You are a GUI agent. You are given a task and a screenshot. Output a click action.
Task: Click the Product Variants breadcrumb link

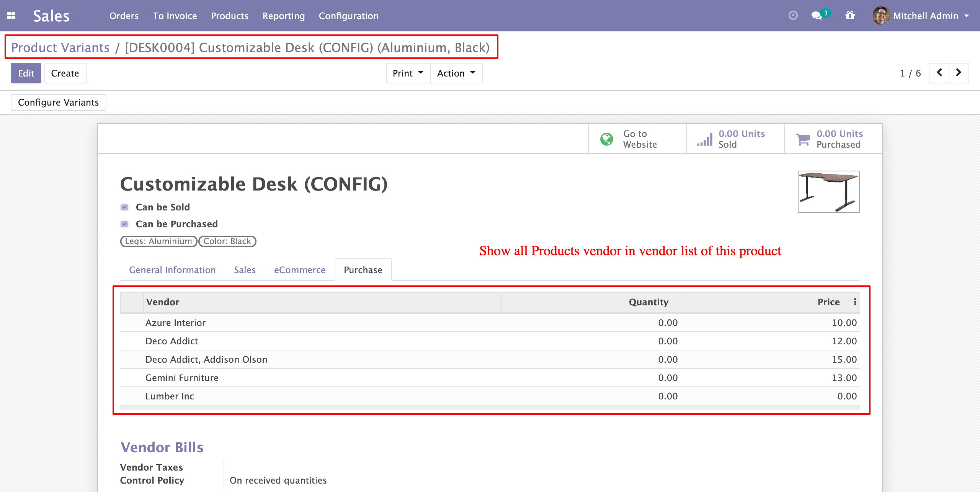(x=60, y=47)
